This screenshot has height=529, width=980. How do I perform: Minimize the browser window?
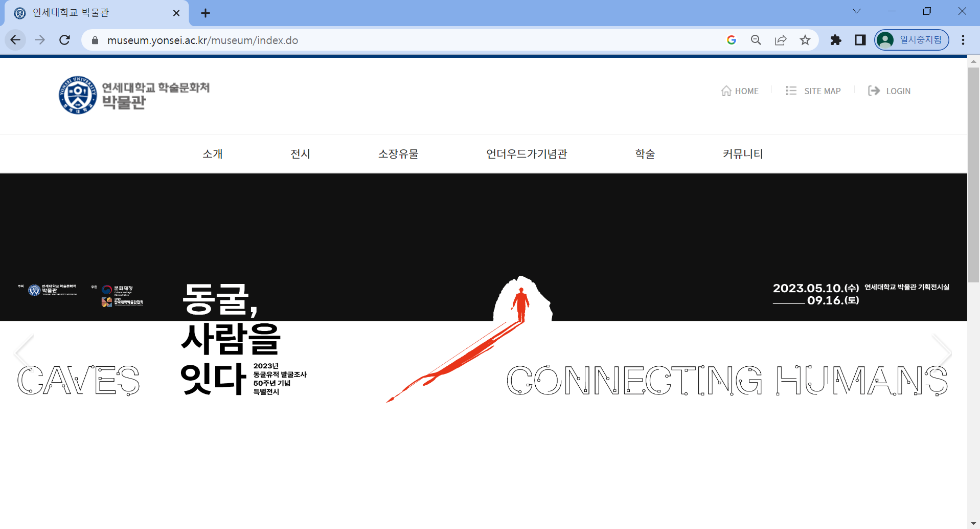pos(892,11)
